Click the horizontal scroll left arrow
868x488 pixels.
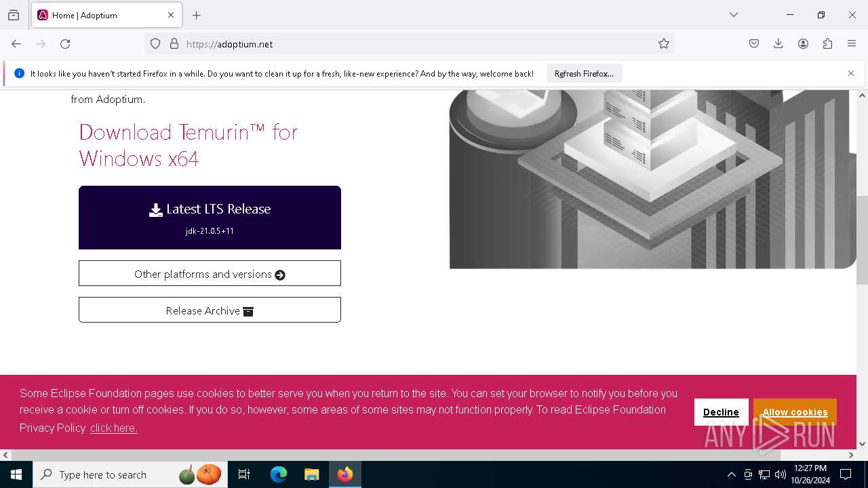click(x=5, y=455)
